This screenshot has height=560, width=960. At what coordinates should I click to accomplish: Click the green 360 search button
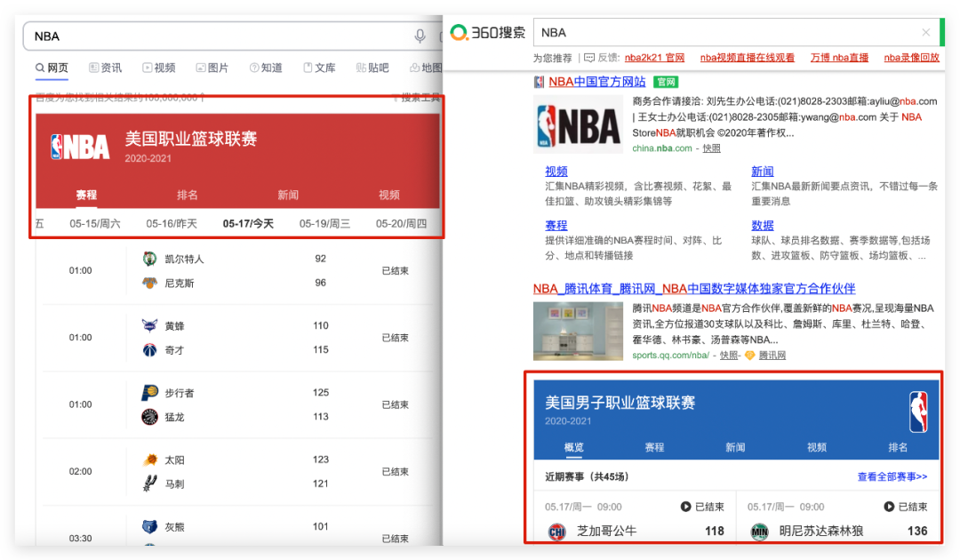(x=942, y=32)
